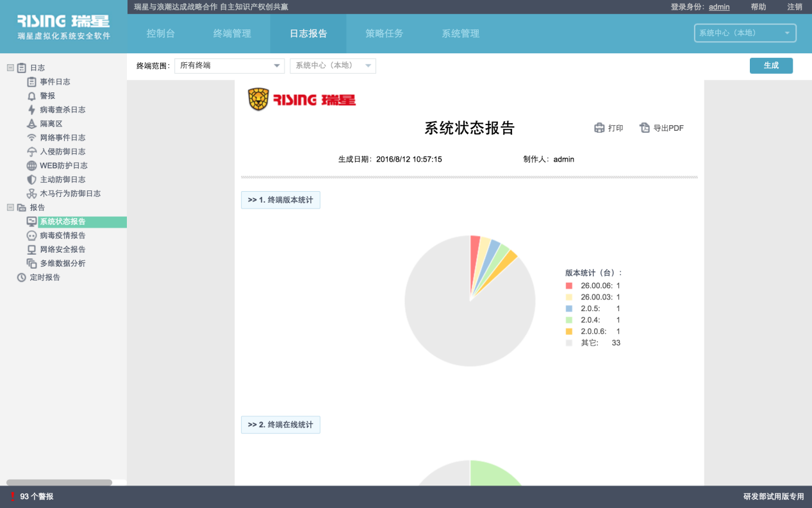Viewport: 812px width, 508px height.
Task: Click the 生成 button
Action: pyautogui.click(x=771, y=65)
